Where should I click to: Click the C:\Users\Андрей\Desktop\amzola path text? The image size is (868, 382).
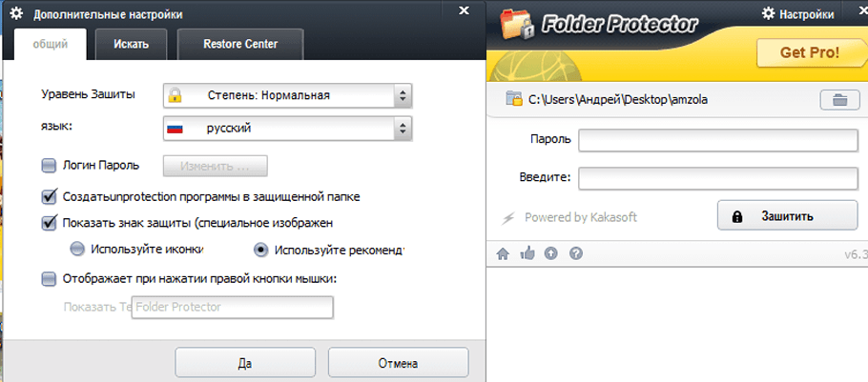click(x=618, y=100)
